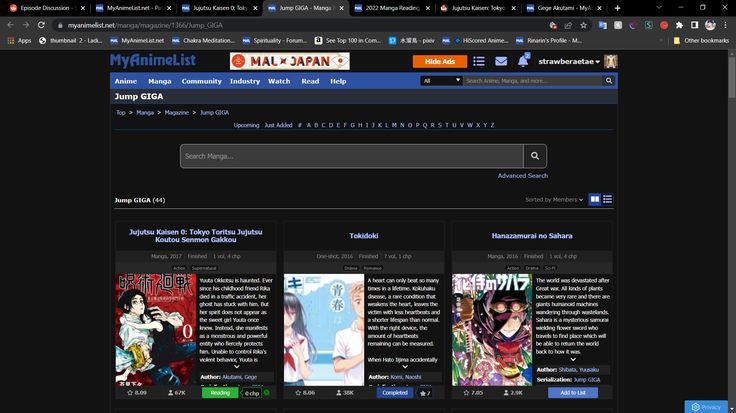The width and height of the screenshot is (736, 413).
Task: Click the Just Added filter link
Action: (x=278, y=125)
